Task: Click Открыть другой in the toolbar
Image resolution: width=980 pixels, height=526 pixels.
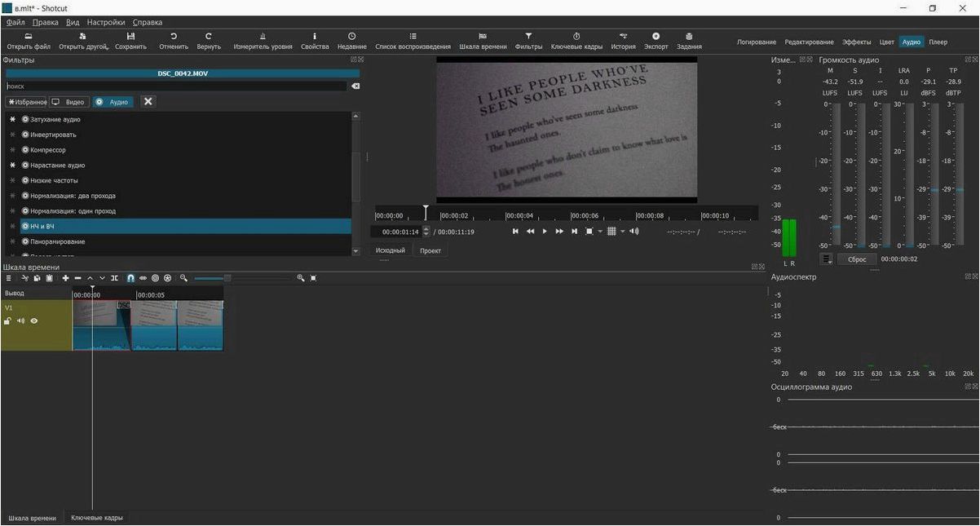Action: click(x=83, y=41)
